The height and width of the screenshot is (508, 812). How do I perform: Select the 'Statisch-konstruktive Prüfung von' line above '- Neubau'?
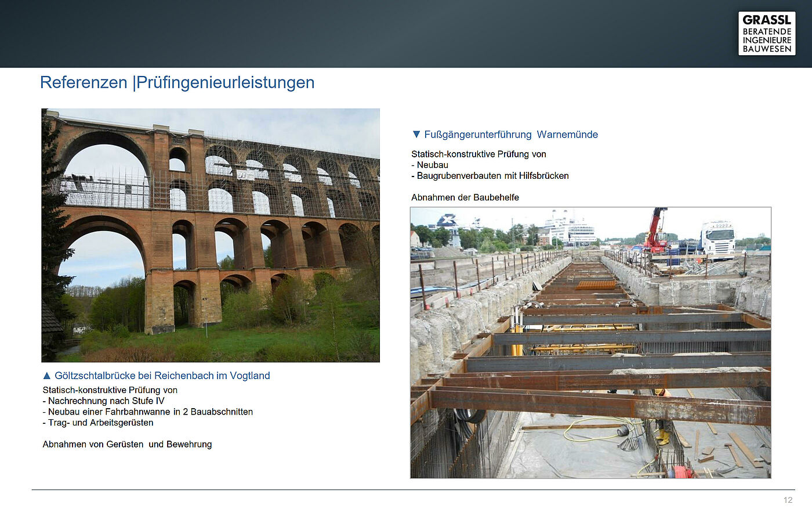pos(478,154)
